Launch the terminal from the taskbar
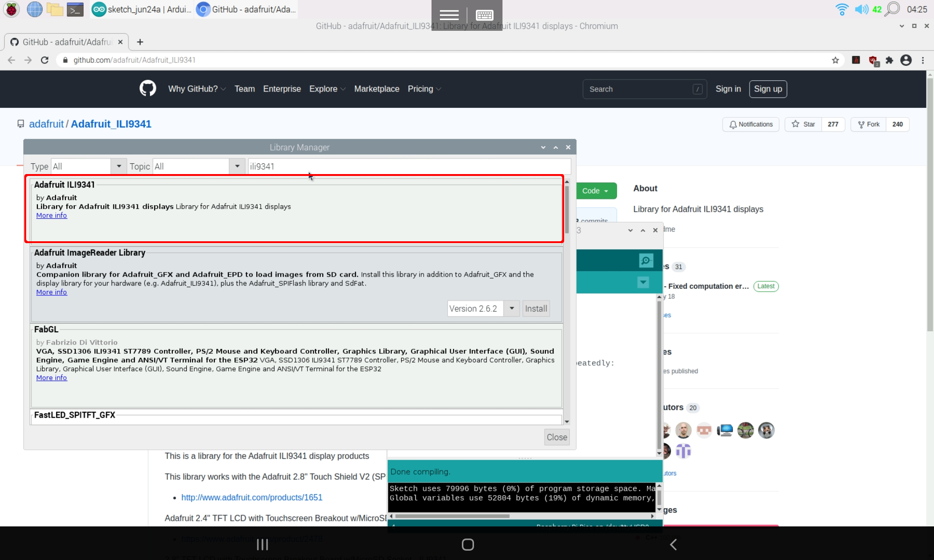The image size is (934, 560). tap(75, 9)
